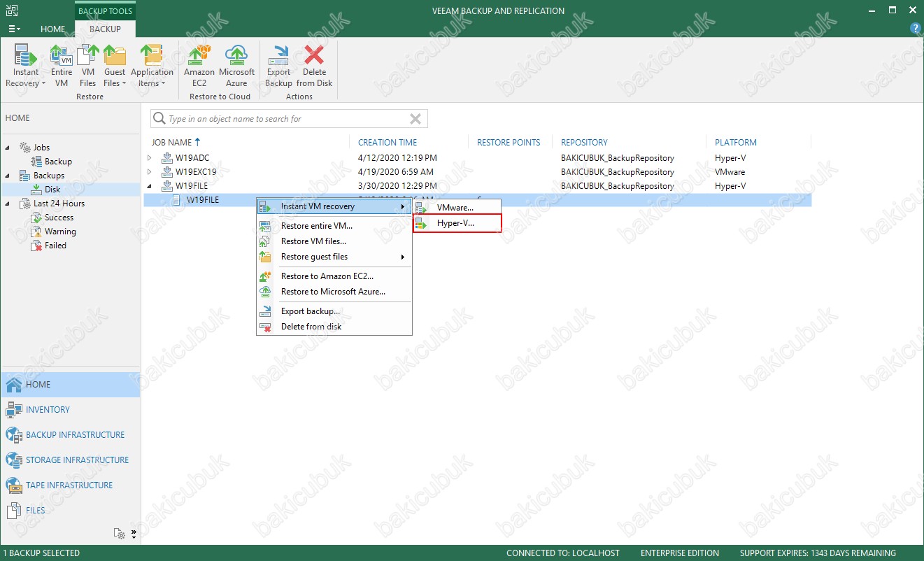Screen dimensions: 924x561
Task: Click VMware platform cell for W19EXC19
Action: point(730,172)
